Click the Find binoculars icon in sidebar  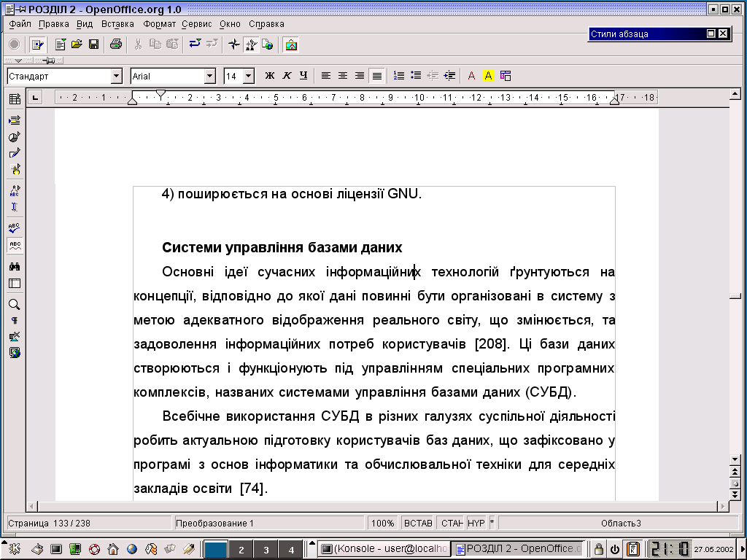click(x=14, y=267)
